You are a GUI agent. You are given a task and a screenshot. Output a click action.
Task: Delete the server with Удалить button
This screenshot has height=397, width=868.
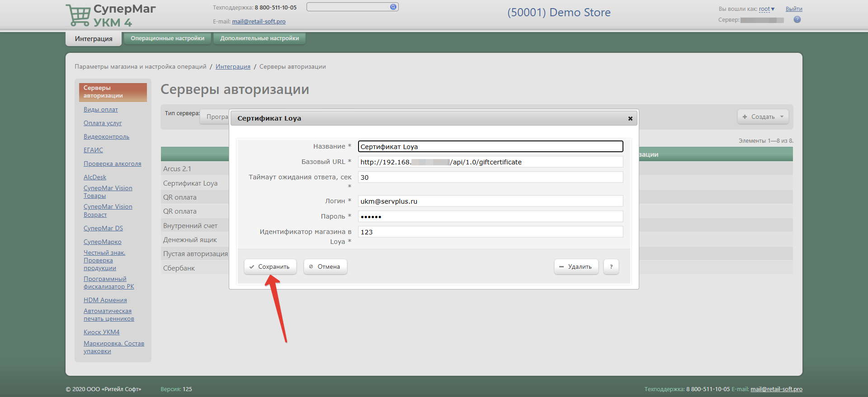(576, 266)
